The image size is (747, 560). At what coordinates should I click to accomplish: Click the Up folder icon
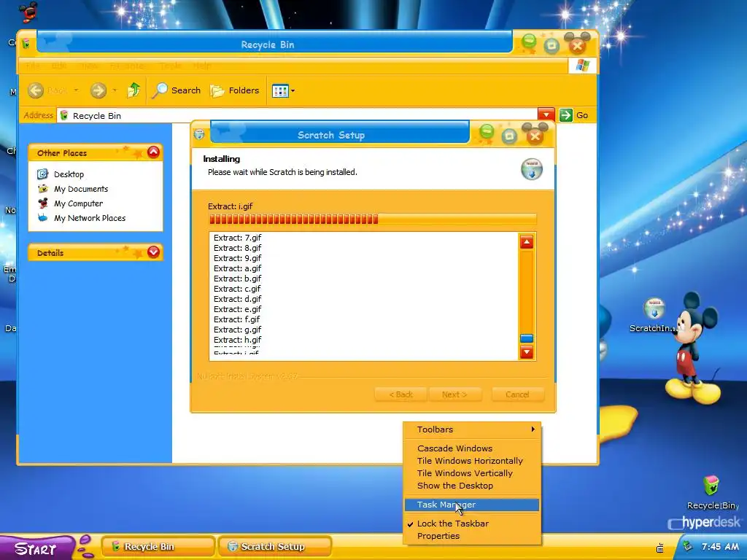[134, 90]
